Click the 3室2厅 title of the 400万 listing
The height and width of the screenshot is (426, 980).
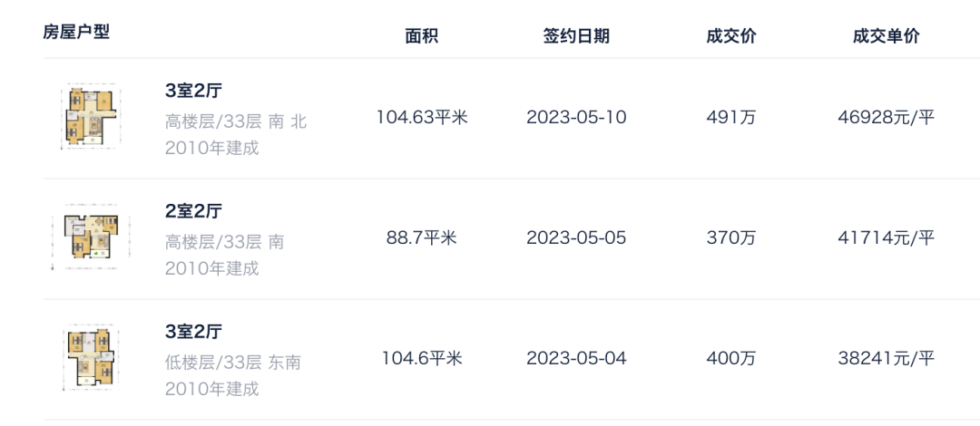coord(194,332)
